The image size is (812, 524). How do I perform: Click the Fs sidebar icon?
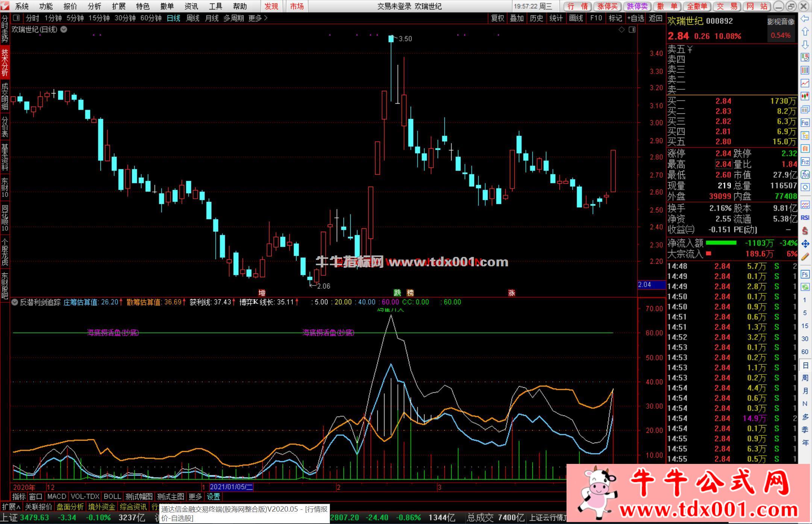(x=805, y=275)
